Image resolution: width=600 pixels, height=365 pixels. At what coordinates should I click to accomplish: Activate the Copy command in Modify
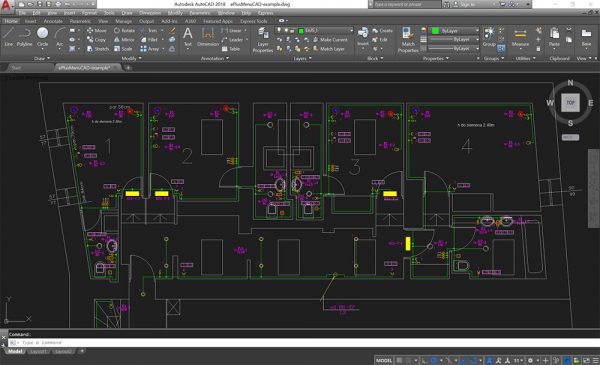[x=96, y=40]
